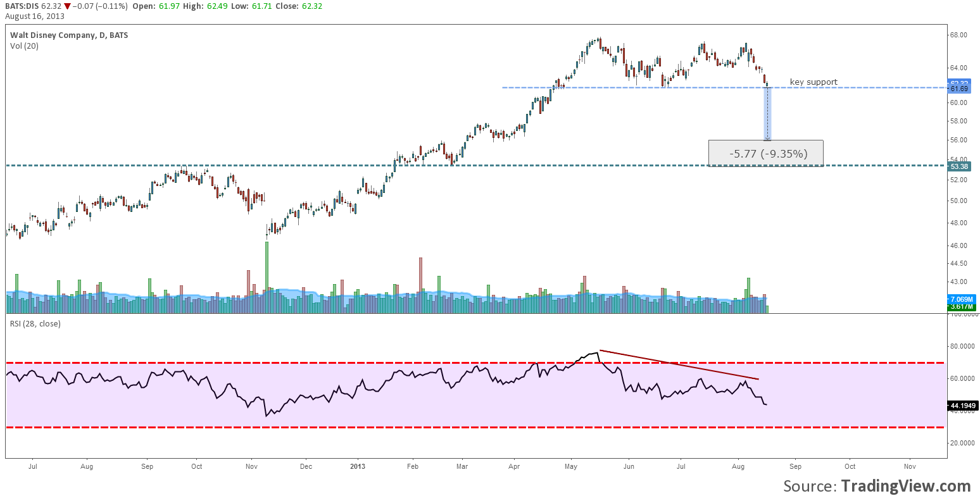Click the 46.00 price axis label
This screenshot has height=503, width=980.
pos(958,245)
